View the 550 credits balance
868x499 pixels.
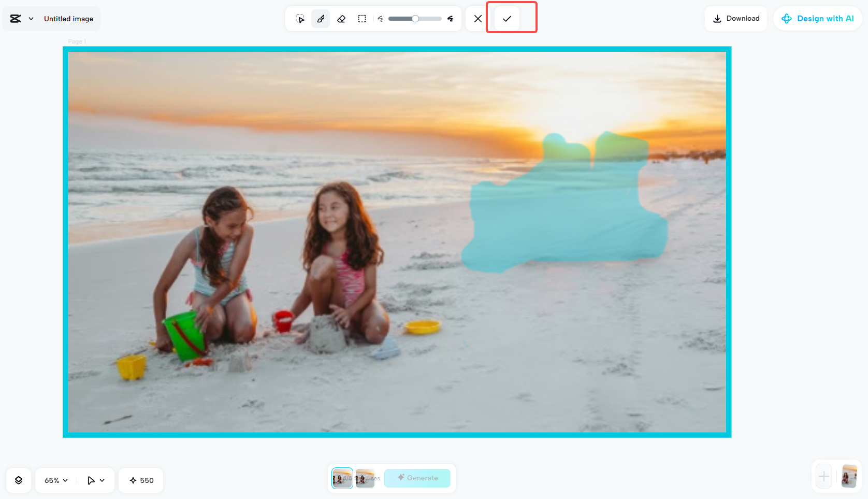(x=141, y=480)
